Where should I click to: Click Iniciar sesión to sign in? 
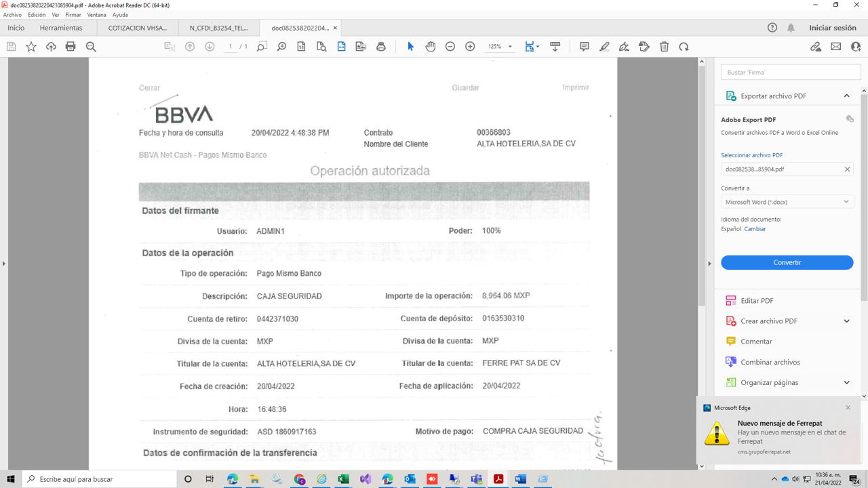(x=833, y=28)
